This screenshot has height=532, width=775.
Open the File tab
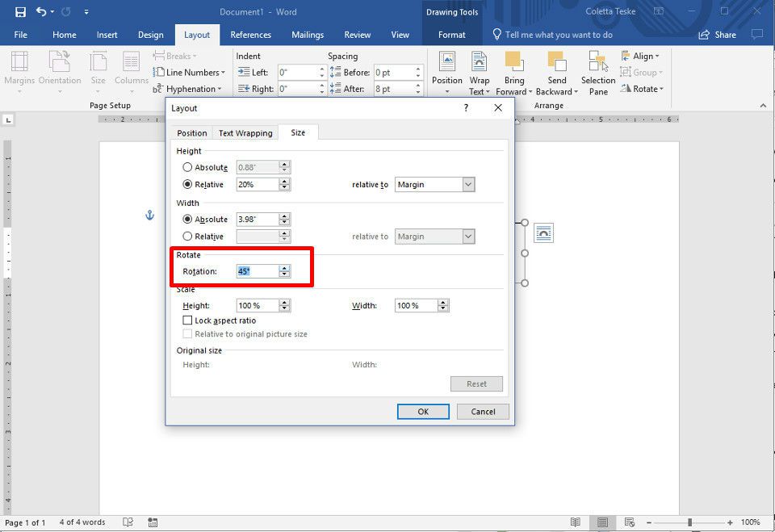tap(21, 35)
